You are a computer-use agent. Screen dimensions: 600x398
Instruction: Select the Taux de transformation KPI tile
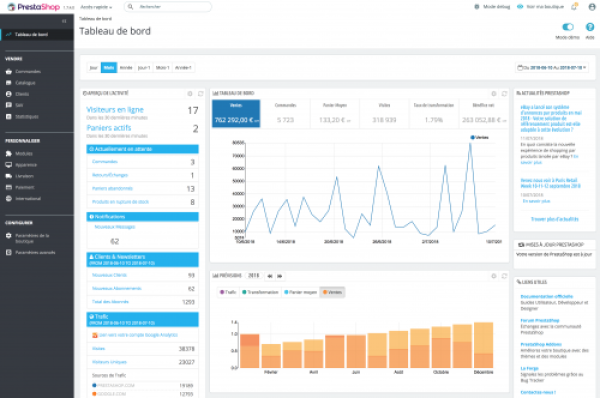(434, 113)
